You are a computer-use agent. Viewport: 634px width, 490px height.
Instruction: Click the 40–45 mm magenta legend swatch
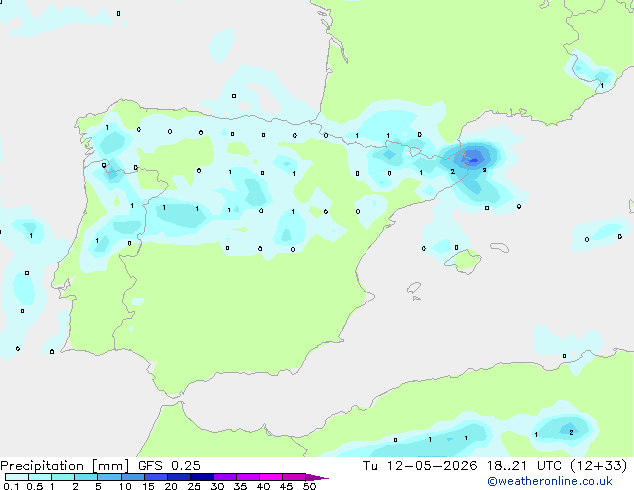click(x=271, y=477)
